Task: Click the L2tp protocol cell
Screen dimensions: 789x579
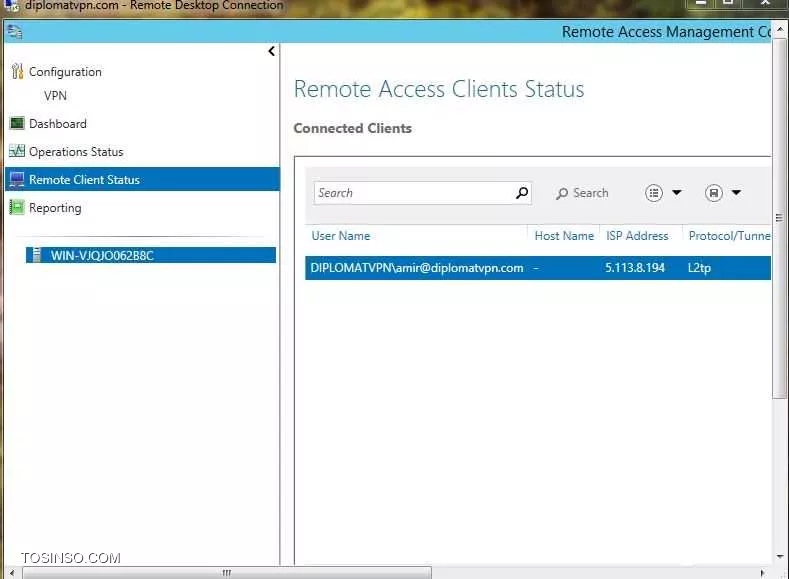Action: [x=699, y=268]
